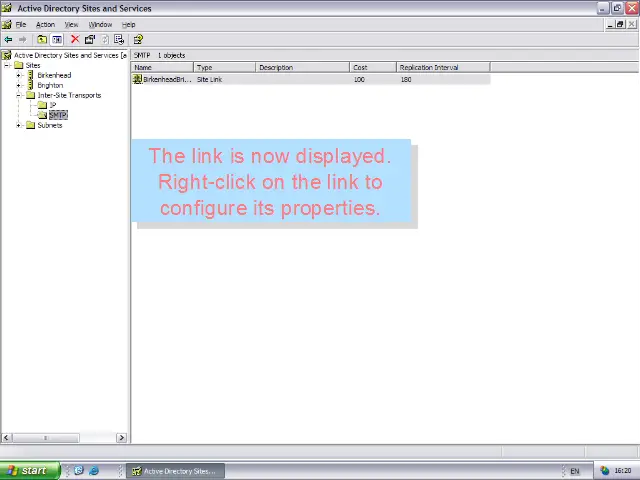
Task: Click the Active Directory Sites taskbar button
Action: (176, 471)
